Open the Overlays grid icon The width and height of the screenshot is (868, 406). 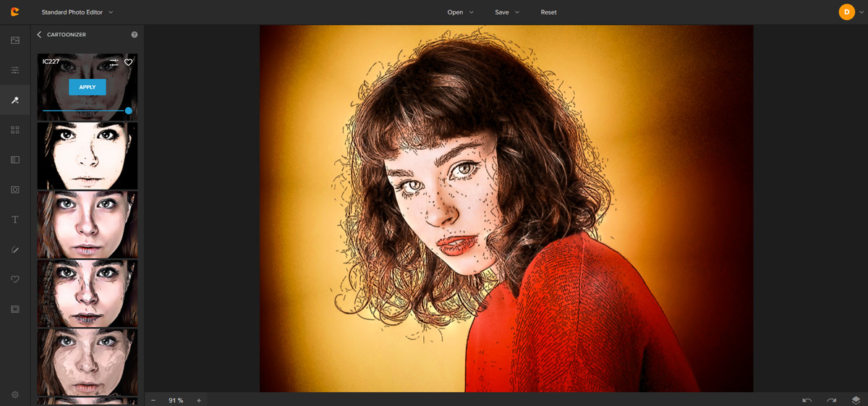(x=15, y=130)
